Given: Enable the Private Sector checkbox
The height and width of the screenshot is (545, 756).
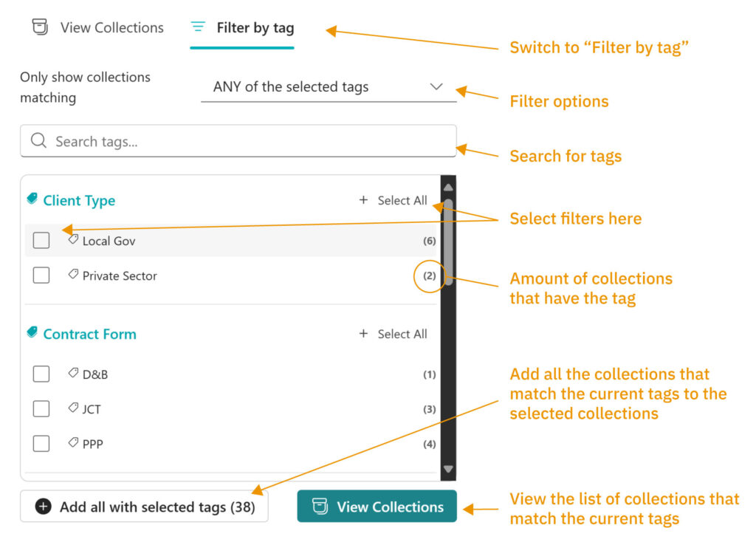Looking at the screenshot, I should (41, 275).
